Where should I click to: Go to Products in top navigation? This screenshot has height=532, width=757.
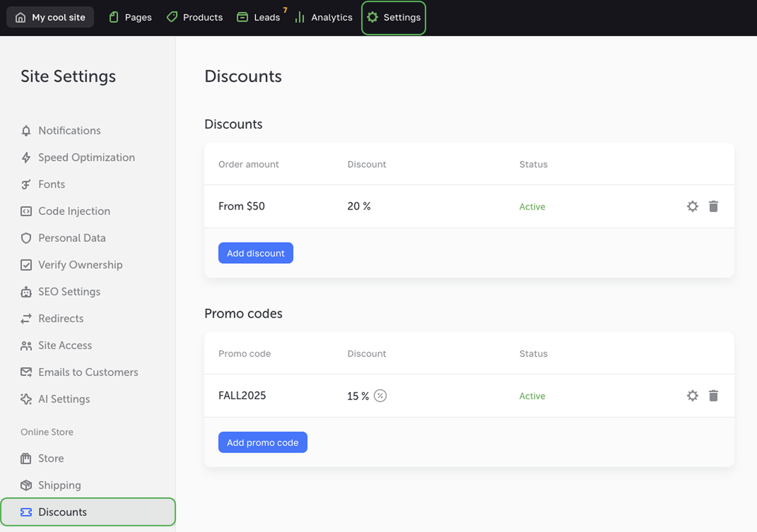click(x=195, y=17)
